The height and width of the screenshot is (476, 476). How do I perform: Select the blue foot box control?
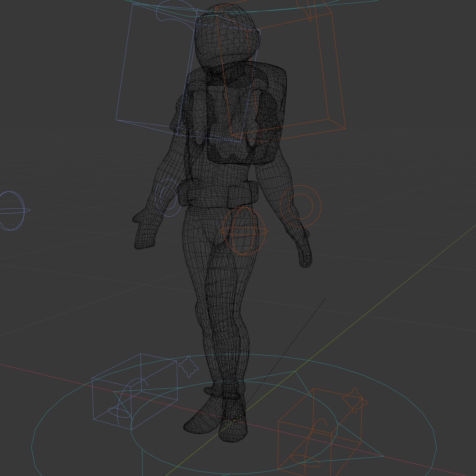coord(135,392)
